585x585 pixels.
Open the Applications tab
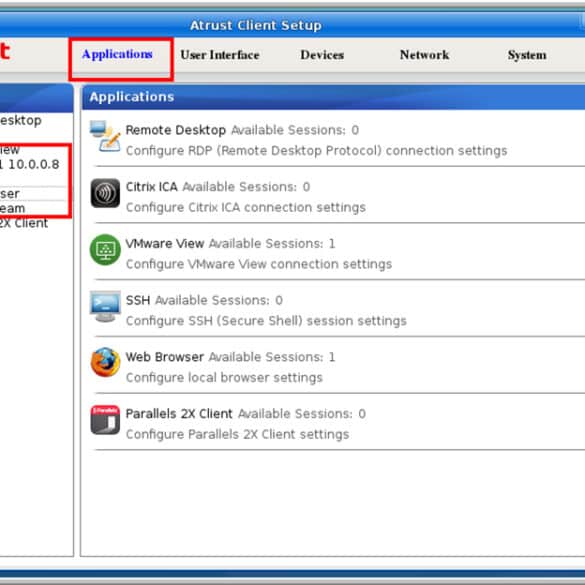(117, 54)
